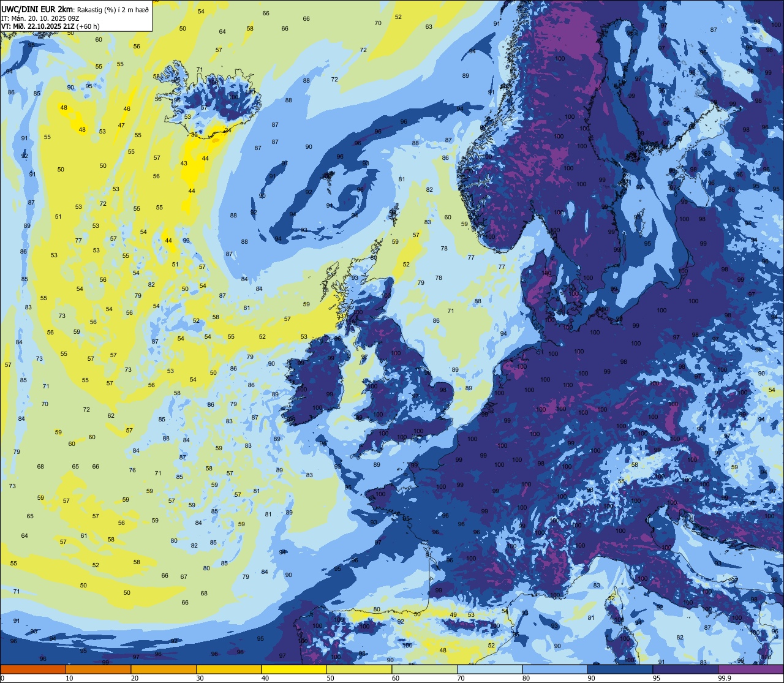Click the '95' legend scale label
Image resolution: width=784 pixels, height=683 pixels.
click(x=657, y=678)
